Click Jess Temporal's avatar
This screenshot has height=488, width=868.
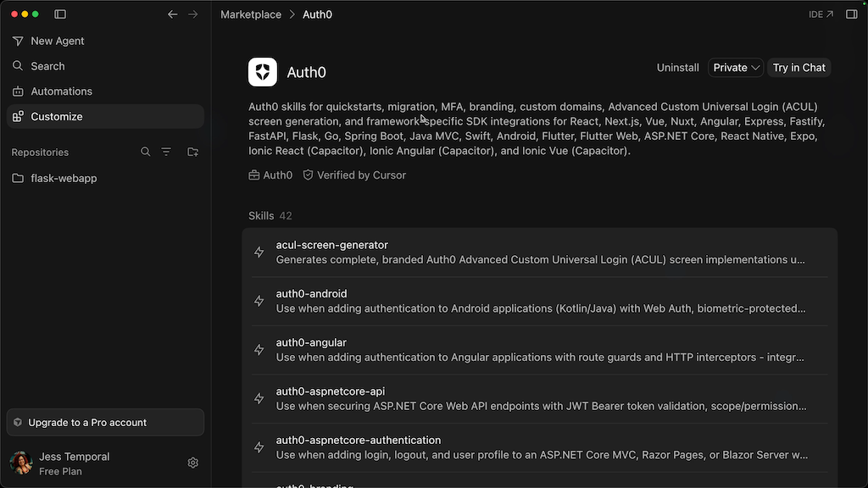point(21,463)
